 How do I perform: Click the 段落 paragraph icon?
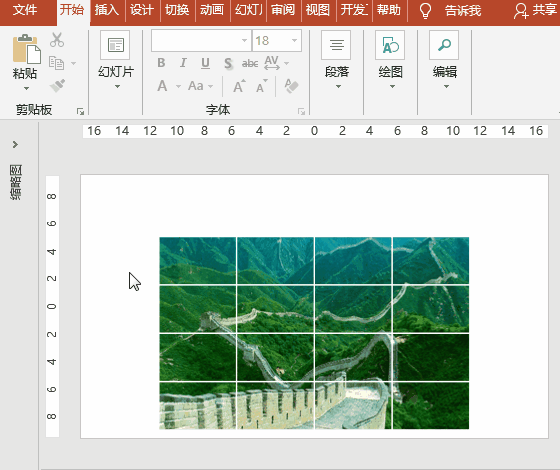coord(336,45)
